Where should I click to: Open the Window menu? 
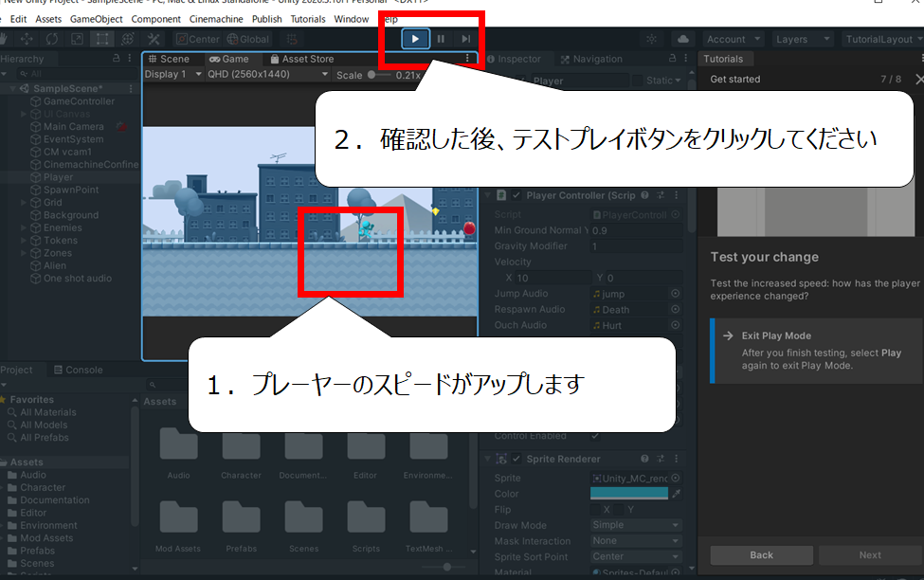pyautogui.click(x=352, y=19)
